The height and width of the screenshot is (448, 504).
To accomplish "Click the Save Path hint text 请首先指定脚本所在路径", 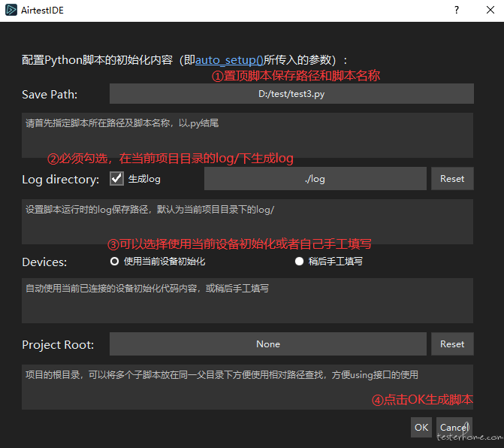I will click(x=122, y=123).
